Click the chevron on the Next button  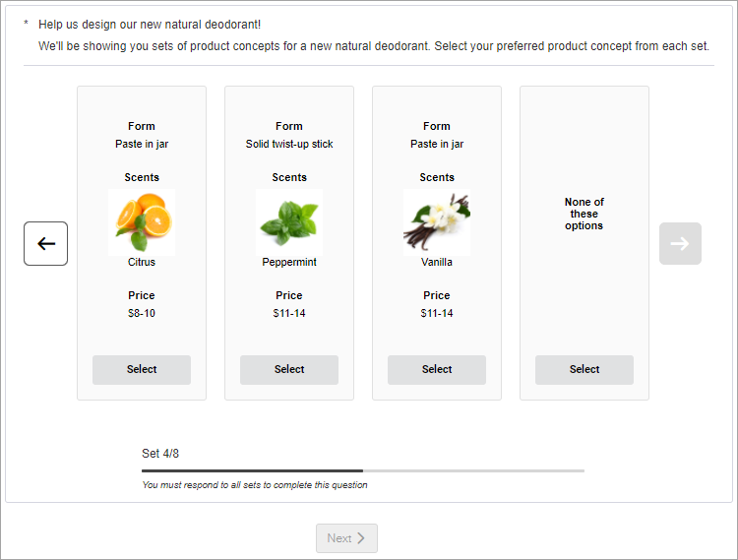(x=361, y=538)
